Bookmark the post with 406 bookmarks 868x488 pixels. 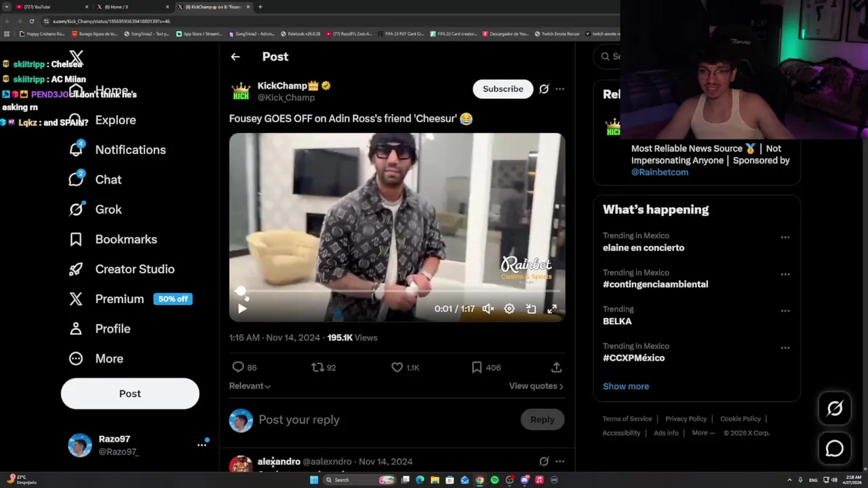[x=477, y=367]
